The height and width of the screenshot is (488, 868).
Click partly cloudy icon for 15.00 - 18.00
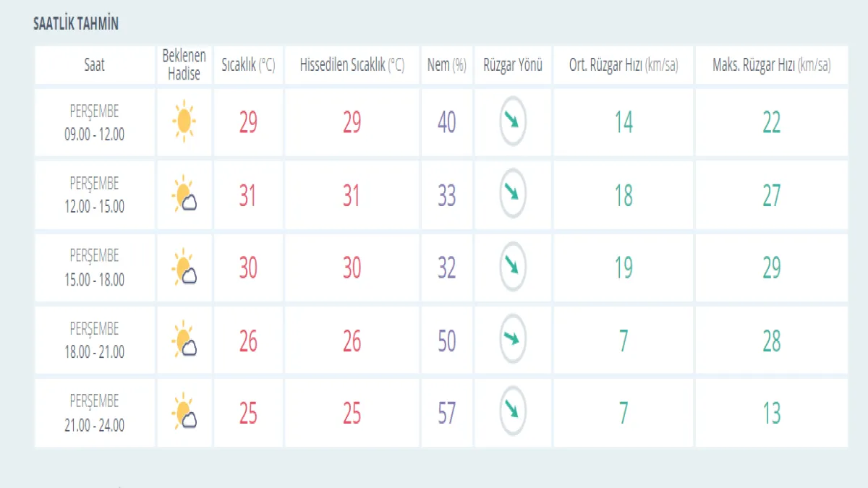(x=184, y=267)
